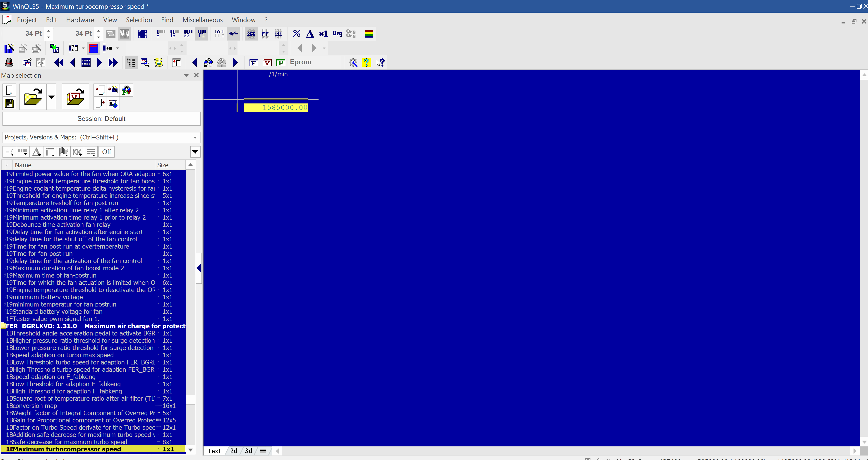This screenshot has height=460, width=868.
Task: Select floating point (Fl.) display mode
Action: (201, 34)
